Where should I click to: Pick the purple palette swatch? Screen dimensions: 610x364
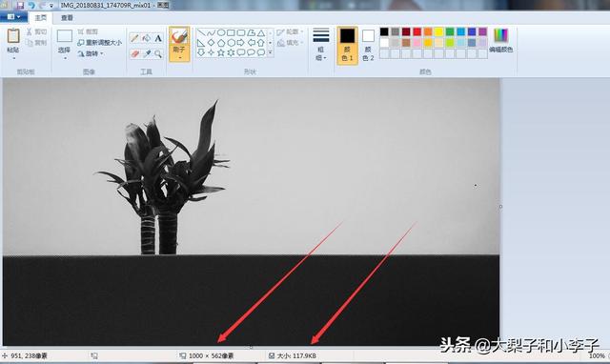483,31
